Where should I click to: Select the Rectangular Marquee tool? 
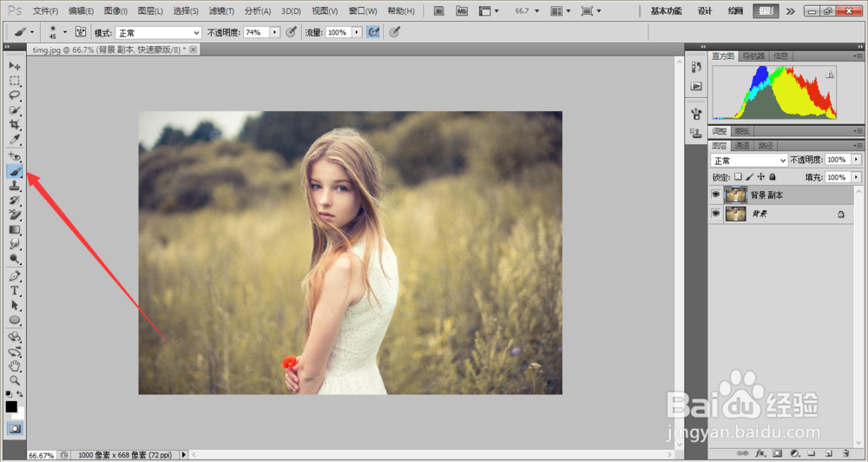pyautogui.click(x=15, y=81)
